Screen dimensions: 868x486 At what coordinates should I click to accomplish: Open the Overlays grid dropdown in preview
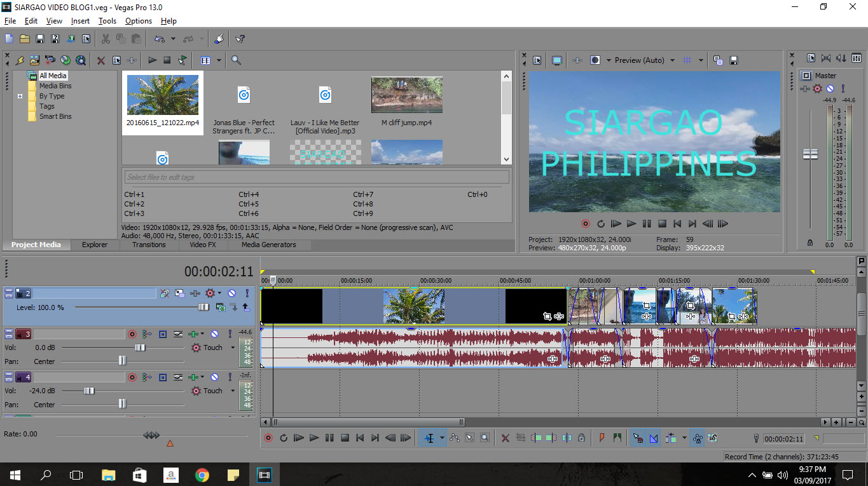point(701,60)
